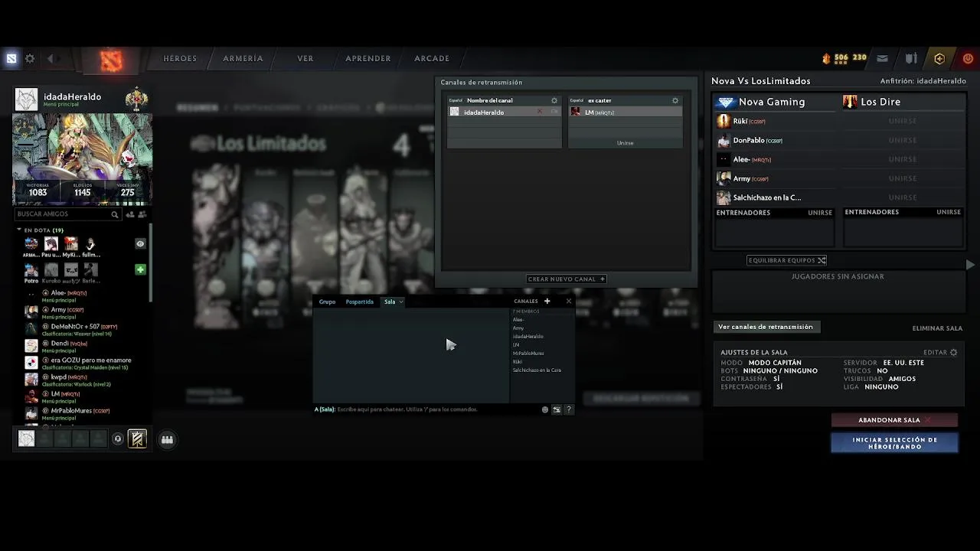The width and height of the screenshot is (980, 551).
Task: Switch to the Pospartida chat tab
Action: click(360, 302)
